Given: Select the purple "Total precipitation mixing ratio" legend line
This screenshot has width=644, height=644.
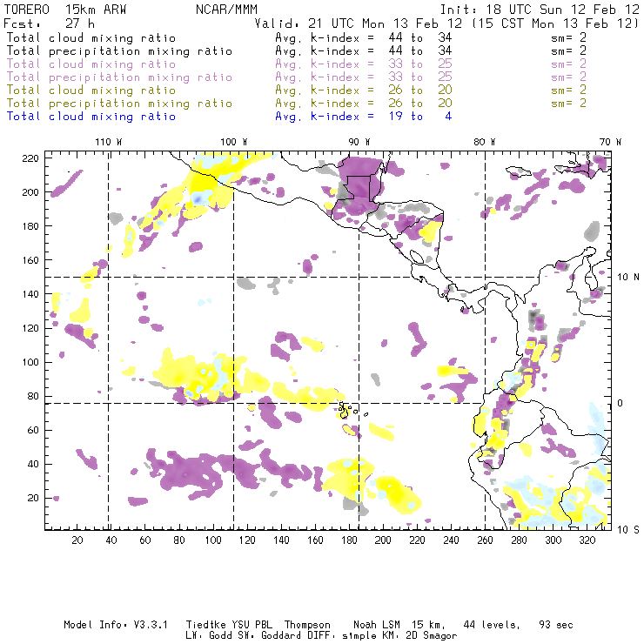Looking at the screenshot, I should coord(119,77).
